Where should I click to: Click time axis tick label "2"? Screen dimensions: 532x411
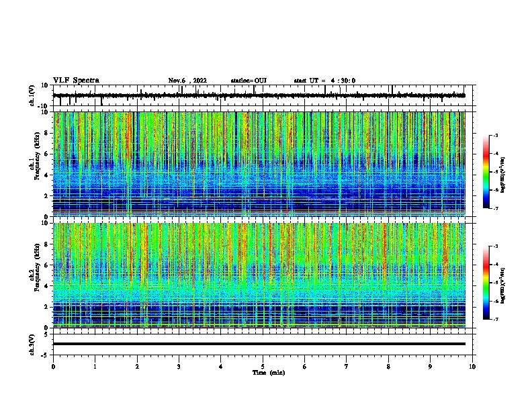point(137,366)
